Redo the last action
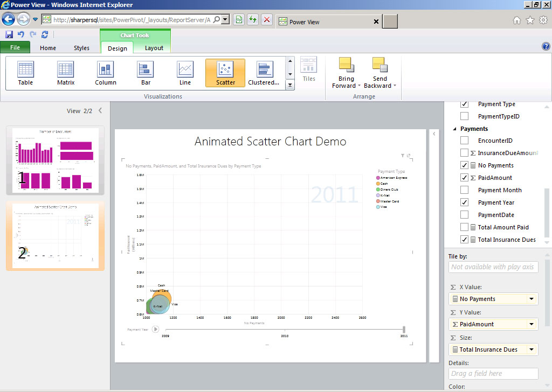Viewport: 552px width, 392px height. 33,34
